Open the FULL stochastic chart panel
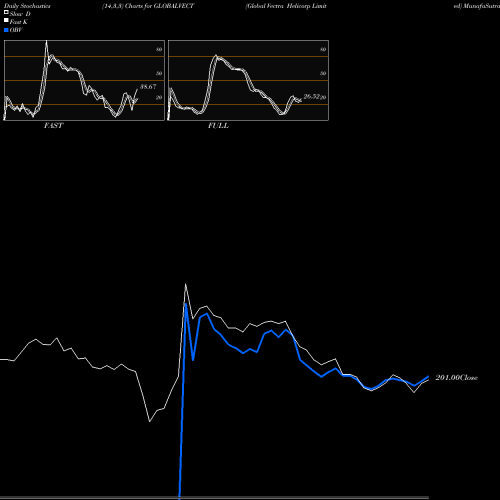This screenshot has width=500, height=500. tap(248, 80)
